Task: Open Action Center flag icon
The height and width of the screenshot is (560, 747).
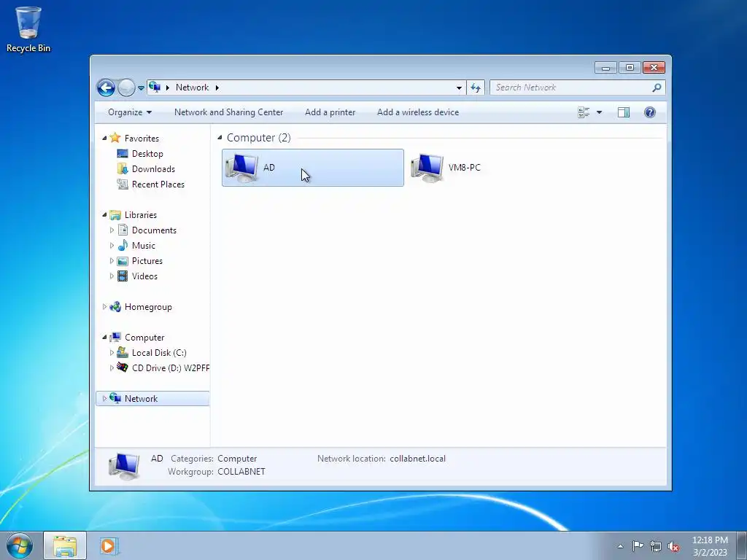Action: pyautogui.click(x=638, y=546)
